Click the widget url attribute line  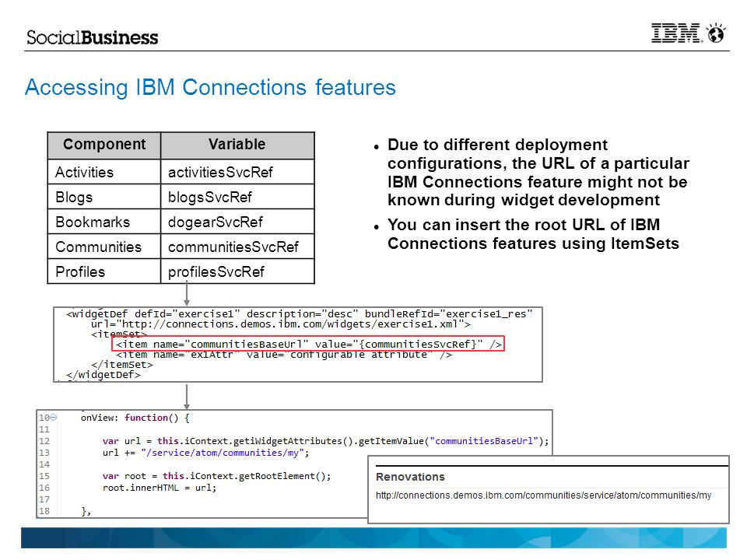click(x=281, y=324)
